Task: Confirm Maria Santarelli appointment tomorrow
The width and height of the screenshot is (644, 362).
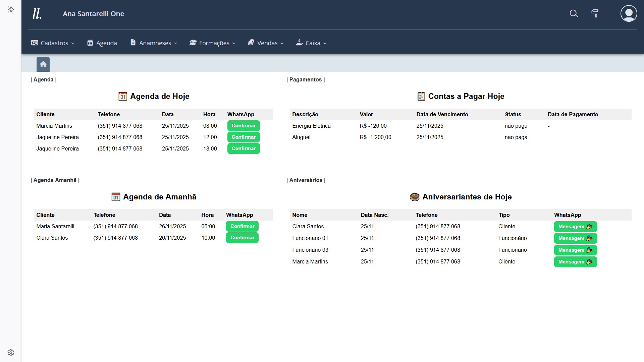Action: [x=242, y=226]
